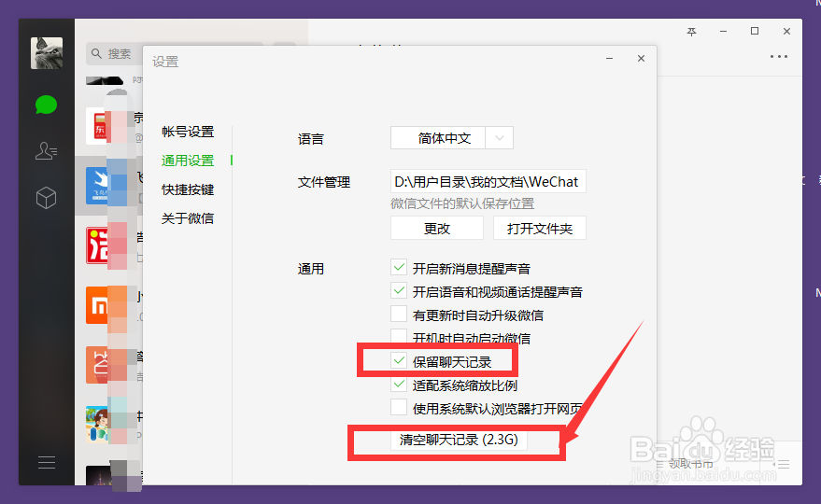
Task: Enable 使用系统默认浏览器打开网页 checkbox
Action: pos(399,408)
